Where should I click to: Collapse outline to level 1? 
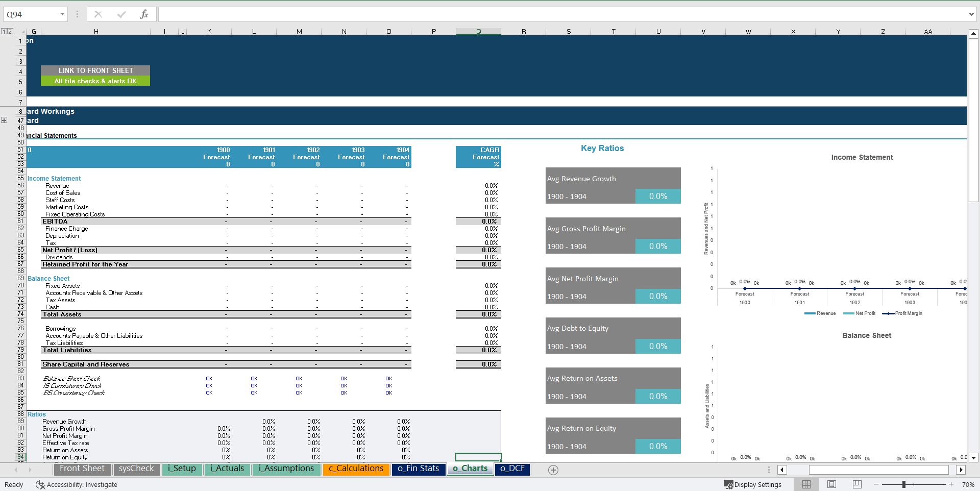tap(4, 31)
